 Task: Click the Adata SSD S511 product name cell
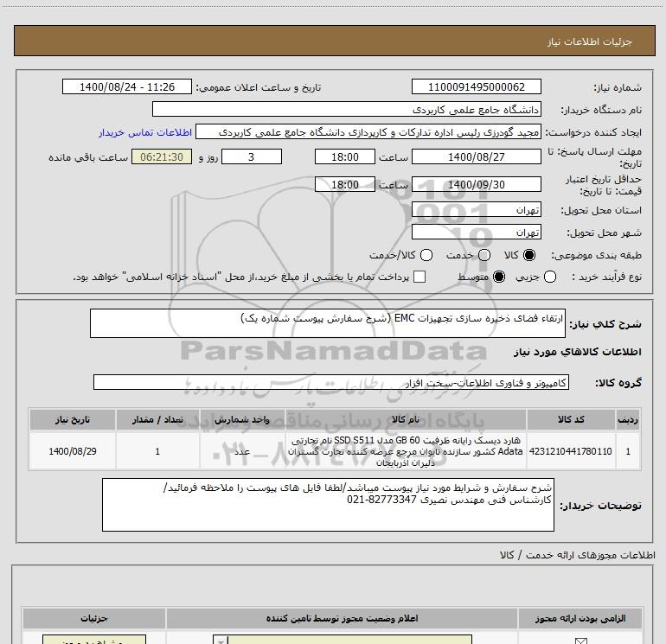click(406, 451)
